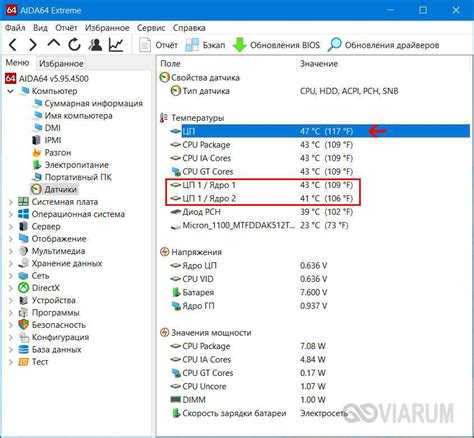Select the Разгон tree item
The image size is (474, 438).
pyautogui.click(x=58, y=153)
